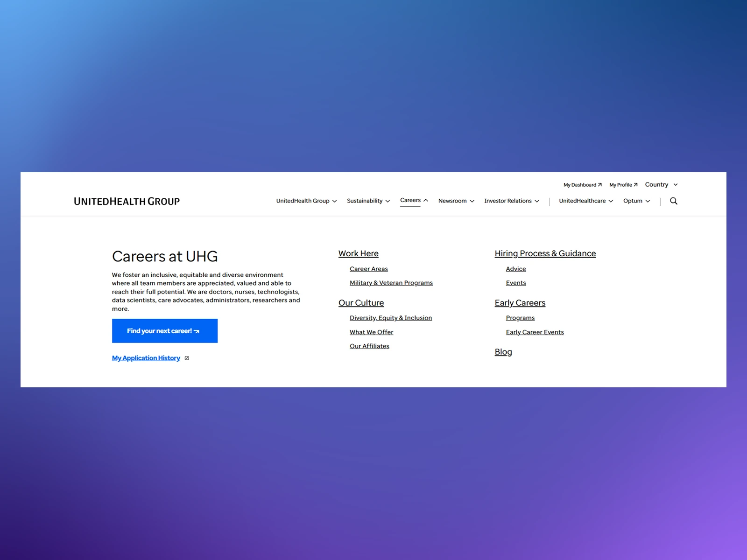The height and width of the screenshot is (560, 747).
Task: Open What We Offer link
Action: point(372,332)
